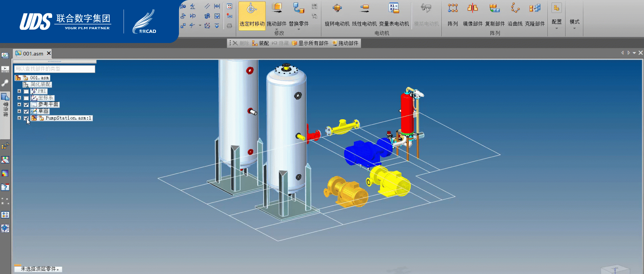Click 装配 in the command bar
Screen dimensions: 644x274
[x=261, y=43]
